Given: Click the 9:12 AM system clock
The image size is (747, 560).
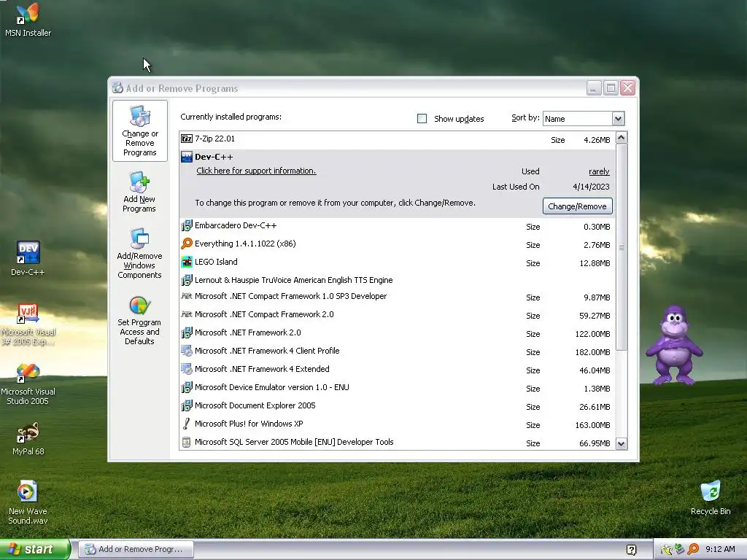Looking at the screenshot, I should [x=720, y=550].
